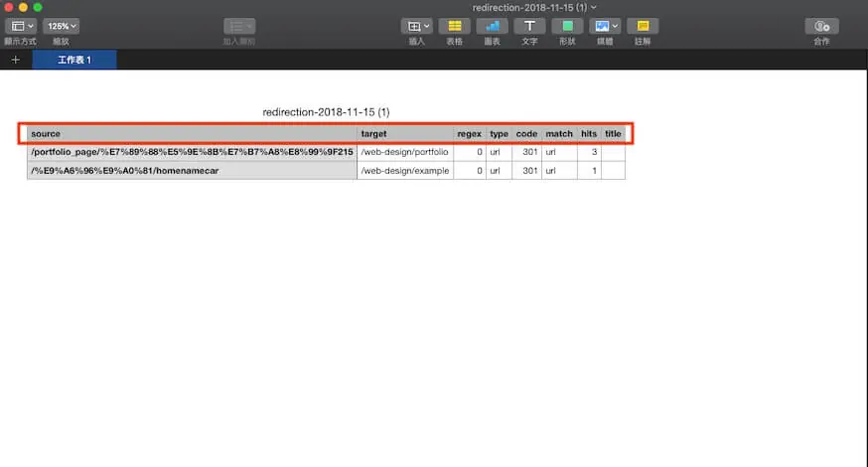This screenshot has height=467, width=868.
Task: Click the Table (表格) toolbar icon
Action: point(455,26)
